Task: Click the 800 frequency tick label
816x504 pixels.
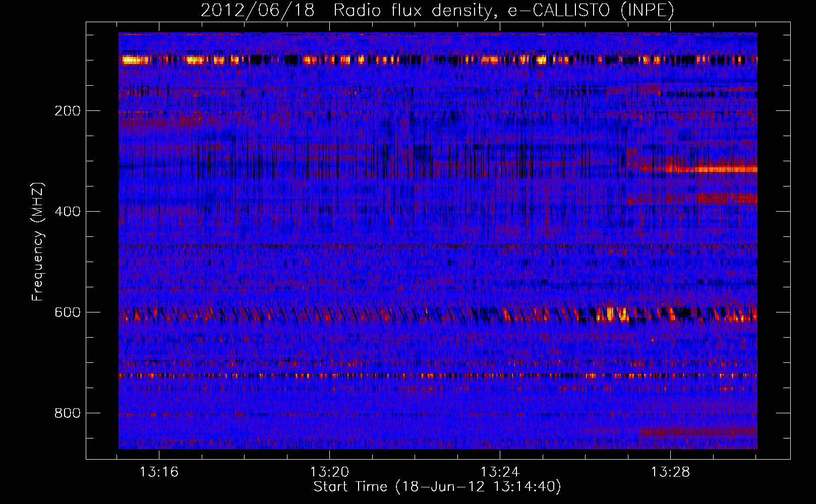Action: 68,413
